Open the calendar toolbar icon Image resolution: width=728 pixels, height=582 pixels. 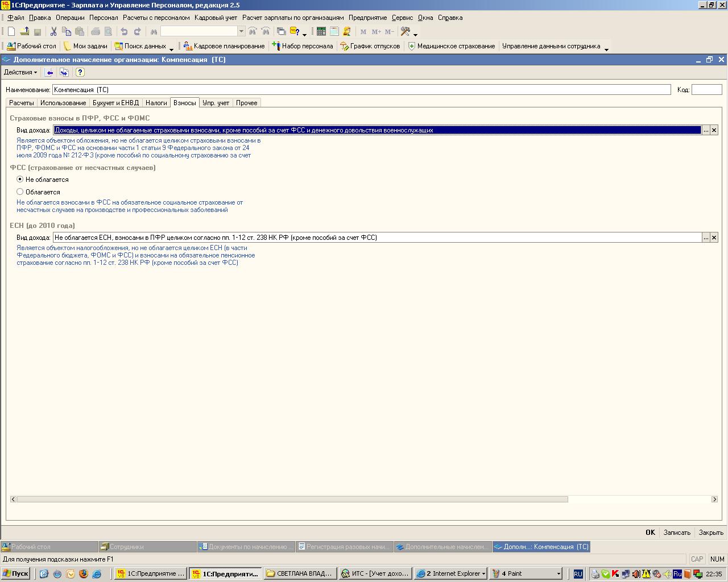pos(334,32)
